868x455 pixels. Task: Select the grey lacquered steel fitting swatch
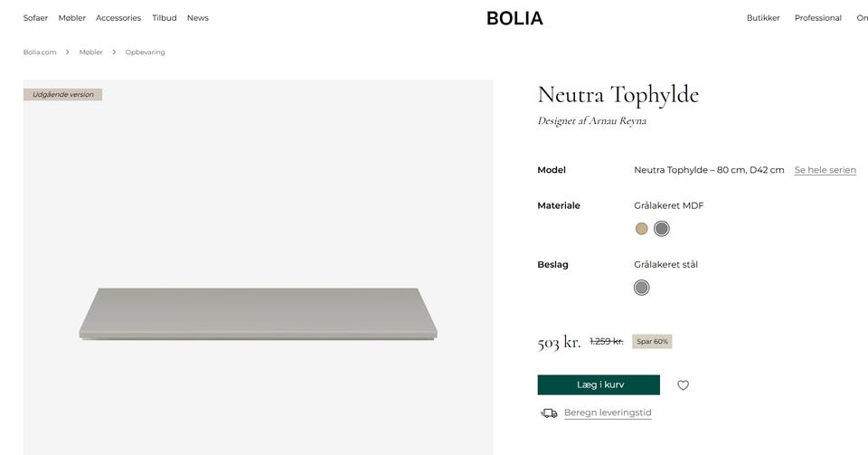[x=641, y=288]
